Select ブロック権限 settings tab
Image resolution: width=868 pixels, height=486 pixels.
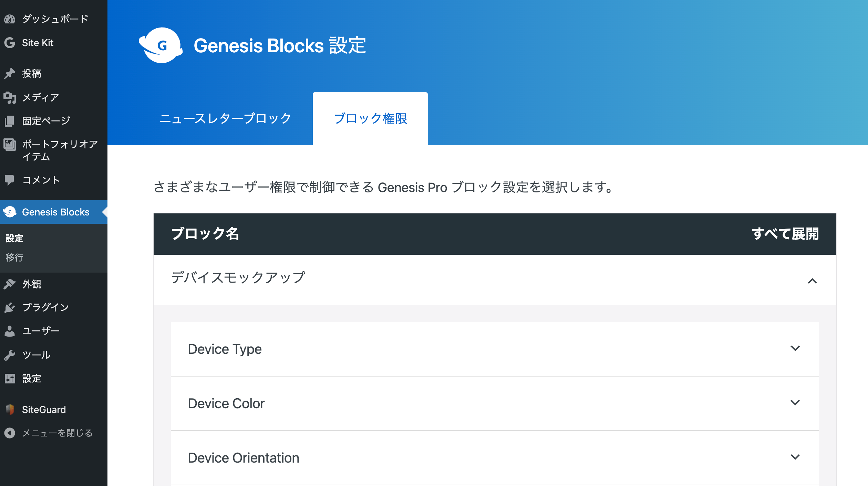370,118
